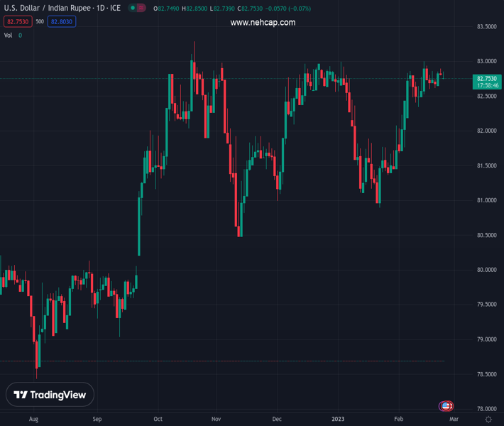The image size is (504, 426).
Task: Click the Feb label on the time axis
Action: tap(399, 419)
